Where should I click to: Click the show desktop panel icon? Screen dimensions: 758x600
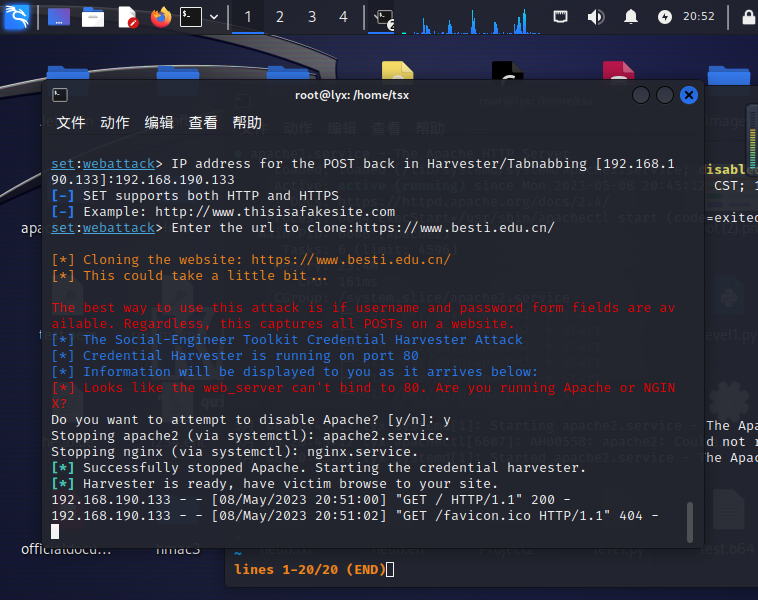[x=59, y=17]
